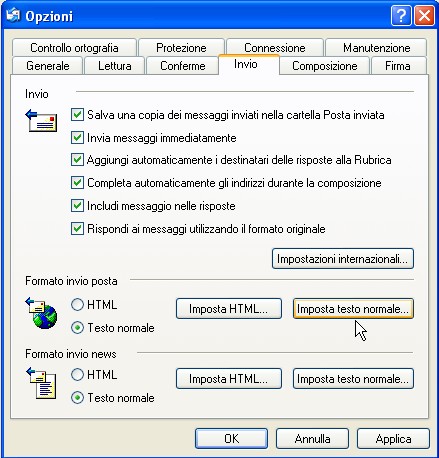Click the Invio envelope icon
Image resolution: width=439 pixels, height=458 pixels.
pyautogui.click(x=41, y=121)
